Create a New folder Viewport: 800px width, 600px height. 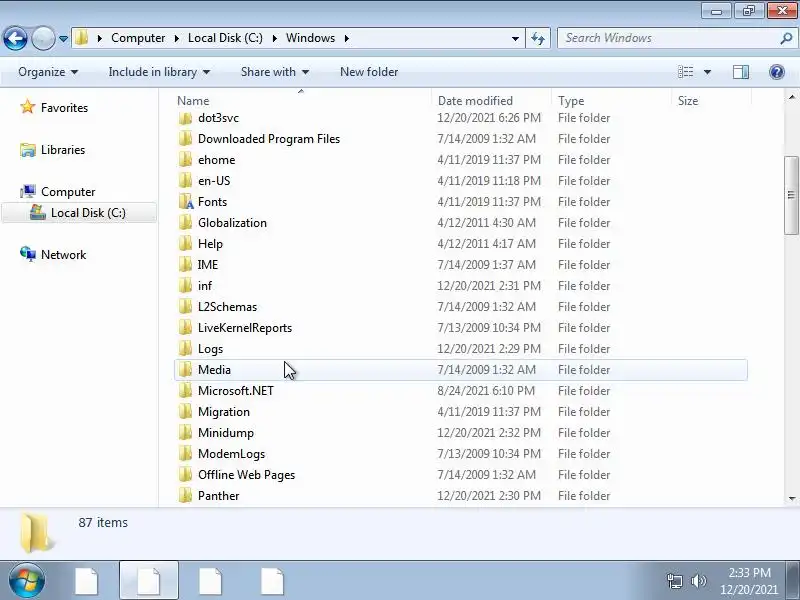click(x=369, y=72)
